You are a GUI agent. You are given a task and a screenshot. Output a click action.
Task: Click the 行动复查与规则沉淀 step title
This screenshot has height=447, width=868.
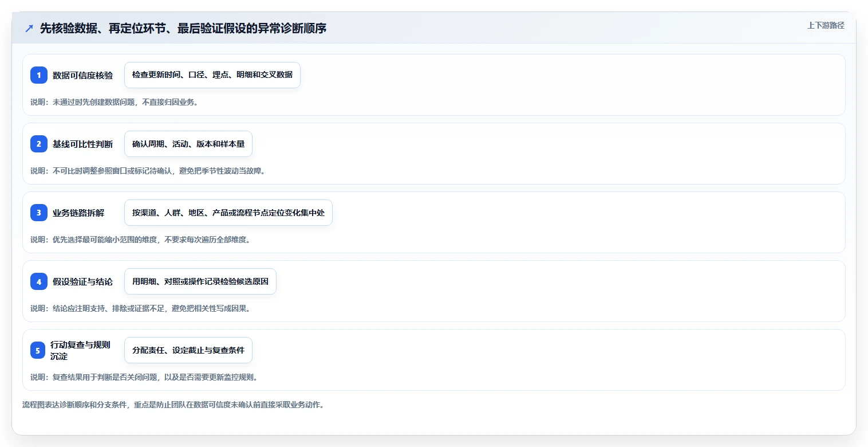tap(80, 350)
